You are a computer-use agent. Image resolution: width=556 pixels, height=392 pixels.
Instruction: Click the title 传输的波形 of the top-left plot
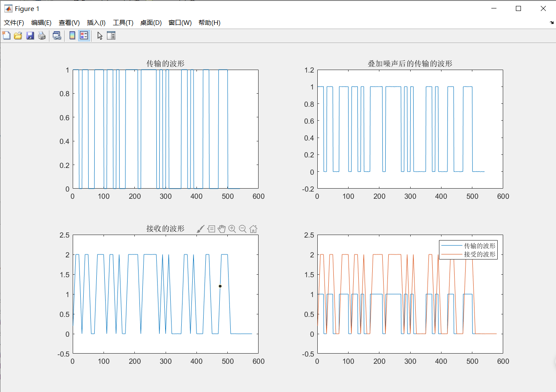(x=166, y=63)
